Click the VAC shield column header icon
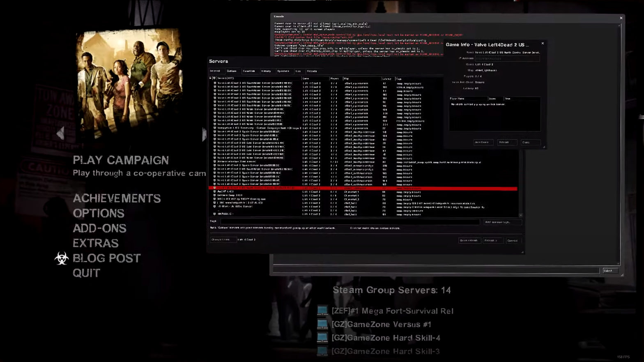Image resolution: width=644 pixels, height=362 pixels. 214,78
